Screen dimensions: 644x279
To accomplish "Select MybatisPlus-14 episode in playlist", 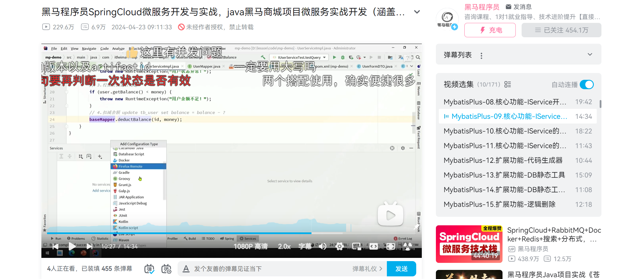I will point(518,190).
